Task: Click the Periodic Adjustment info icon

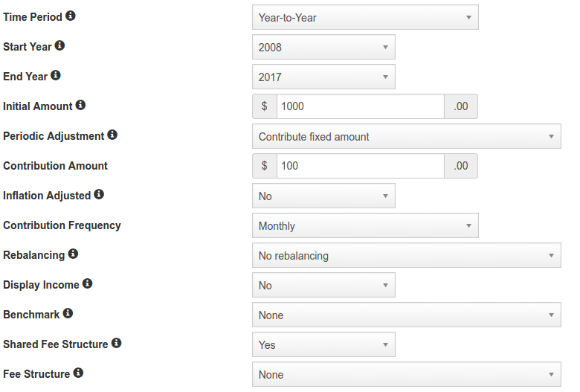Action: coord(112,135)
